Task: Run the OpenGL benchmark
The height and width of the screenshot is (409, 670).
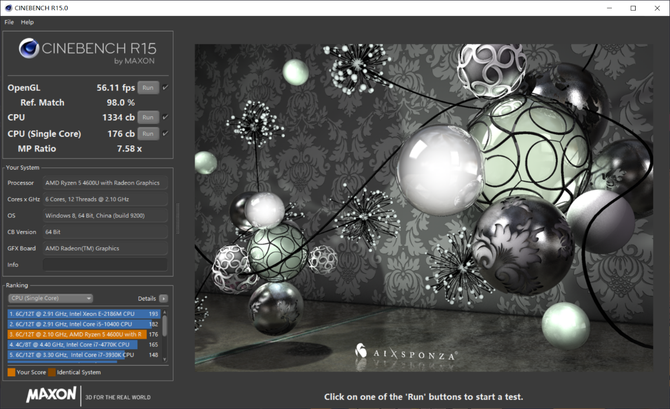Action: [148, 88]
